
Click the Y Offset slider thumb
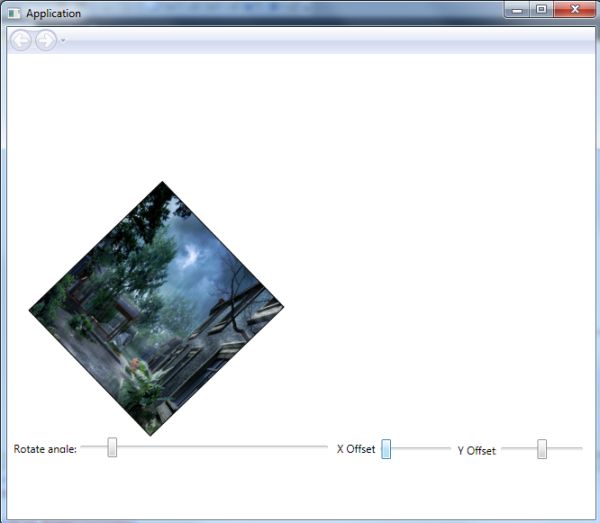point(542,449)
